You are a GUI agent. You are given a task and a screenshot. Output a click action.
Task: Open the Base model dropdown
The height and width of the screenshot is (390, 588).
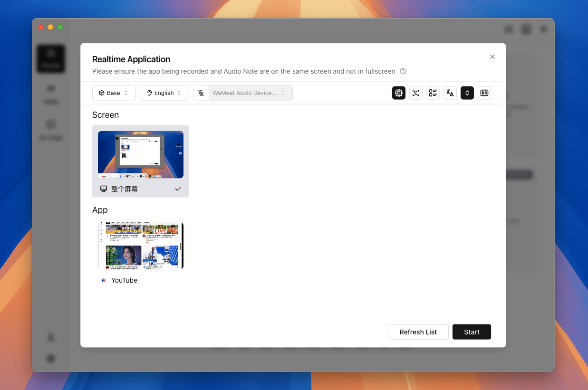114,93
